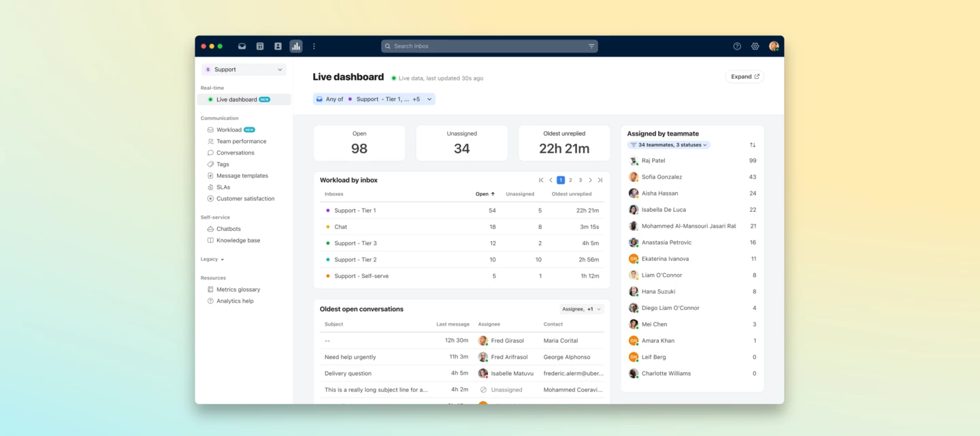Viewport: 980px width, 436px height.
Task: Open Conversations in sidebar
Action: [231, 153]
